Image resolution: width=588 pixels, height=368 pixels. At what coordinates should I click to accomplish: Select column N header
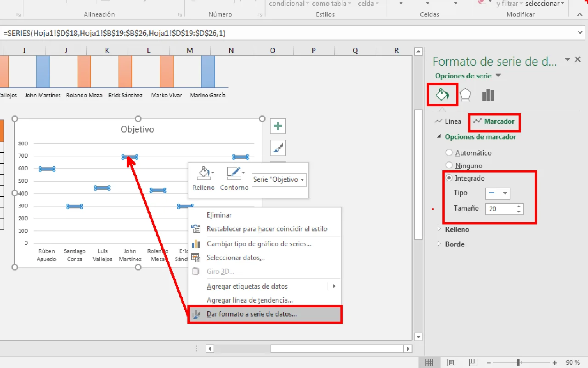231,50
